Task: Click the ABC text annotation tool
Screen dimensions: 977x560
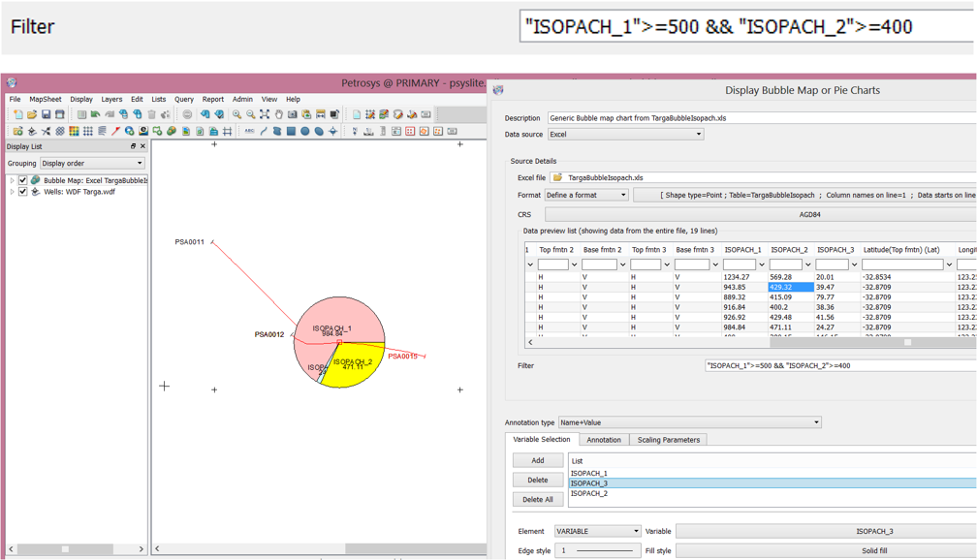Action: [249, 132]
